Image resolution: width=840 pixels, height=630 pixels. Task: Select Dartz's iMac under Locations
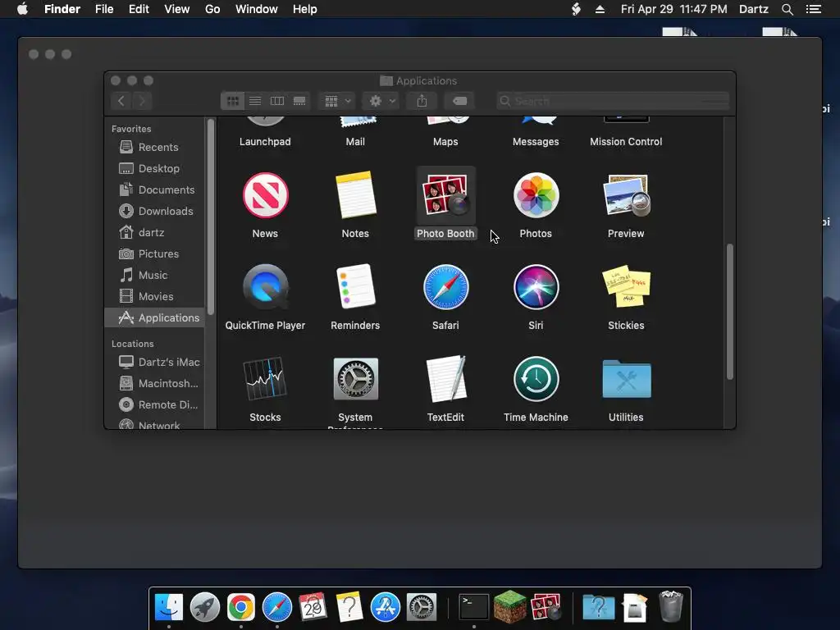154,362
